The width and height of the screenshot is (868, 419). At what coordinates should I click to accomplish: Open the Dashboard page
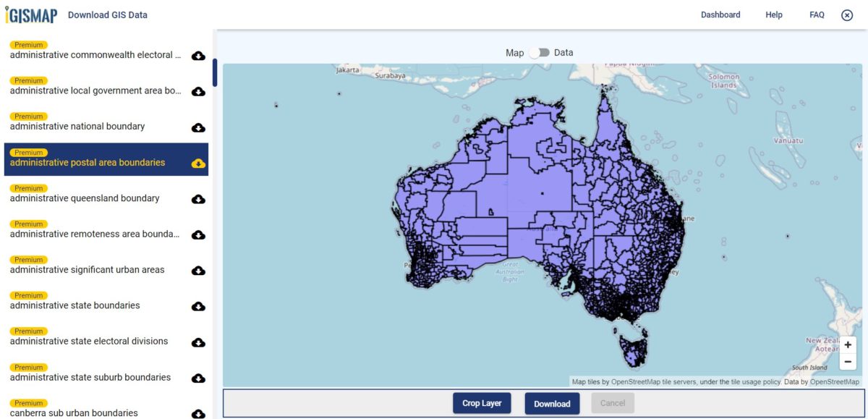pos(720,14)
